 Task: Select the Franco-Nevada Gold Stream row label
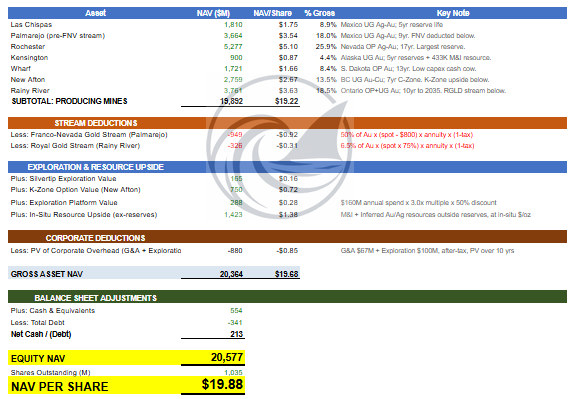click(89, 134)
